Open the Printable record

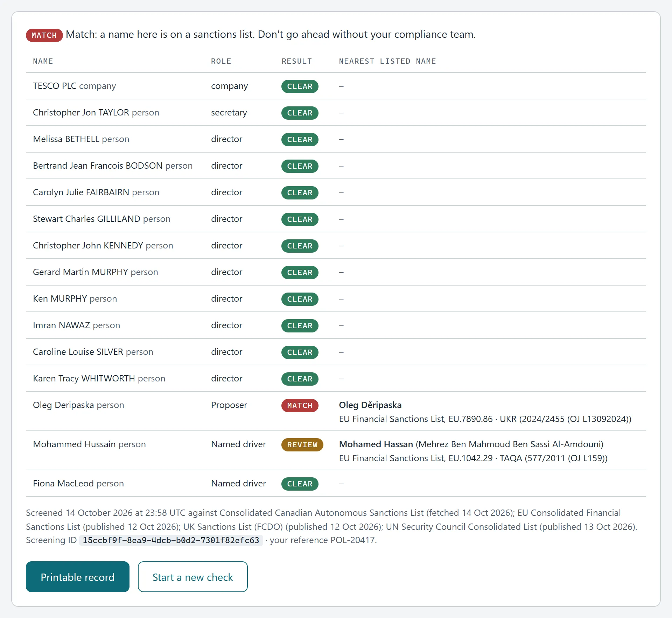coord(77,577)
